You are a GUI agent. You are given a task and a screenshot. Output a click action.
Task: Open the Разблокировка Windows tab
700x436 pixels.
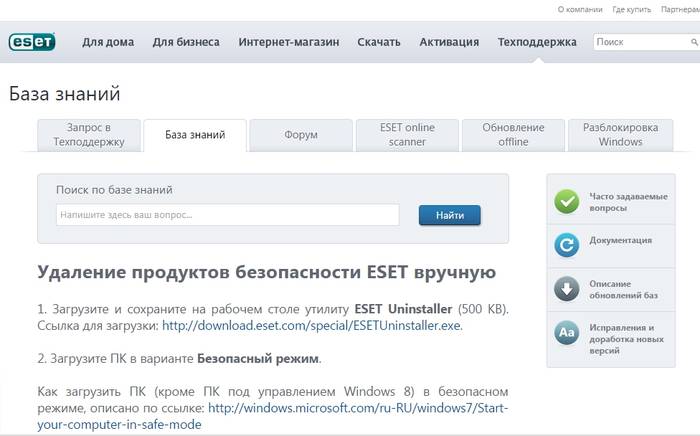click(x=621, y=135)
